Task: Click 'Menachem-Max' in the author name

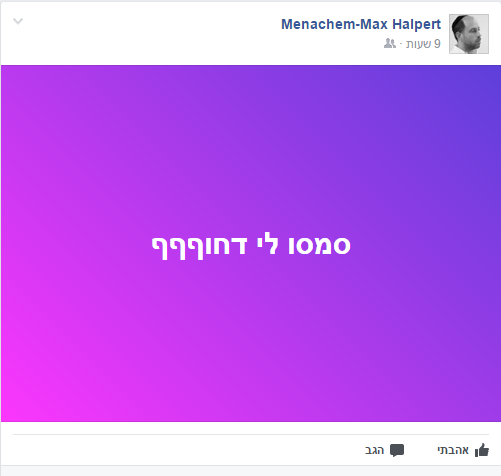Action: click(x=334, y=24)
